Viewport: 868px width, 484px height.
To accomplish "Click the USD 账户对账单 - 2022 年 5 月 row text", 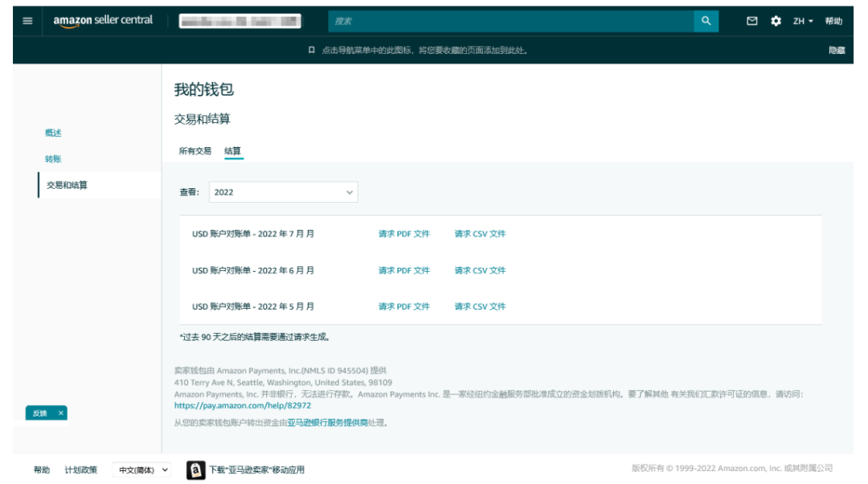I will (x=253, y=306).
